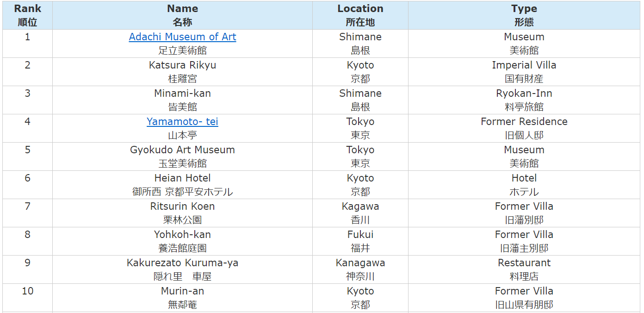This screenshot has width=644, height=313.
Task: Click the Type column header
Action: [524, 15]
